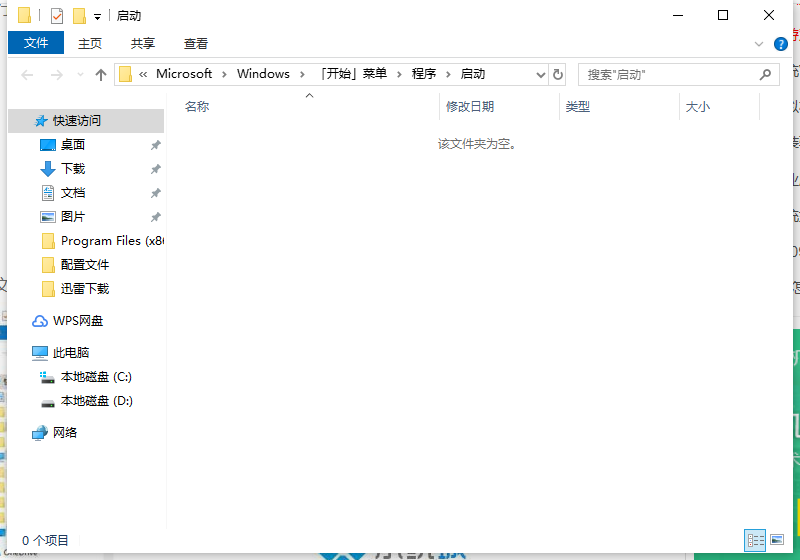
Task: Open the Quick Access Toolbar customize dropdown
Action: [x=97, y=17]
